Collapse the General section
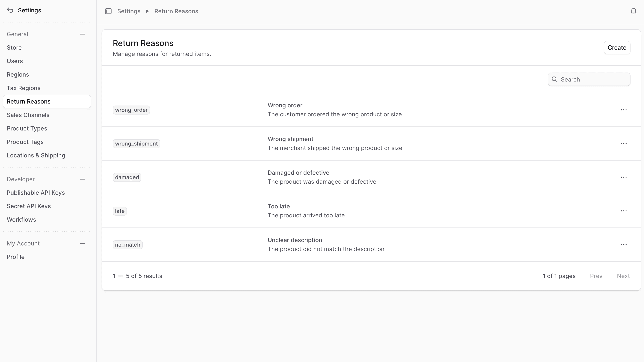Viewport: 644px width, 362px height. point(82,34)
